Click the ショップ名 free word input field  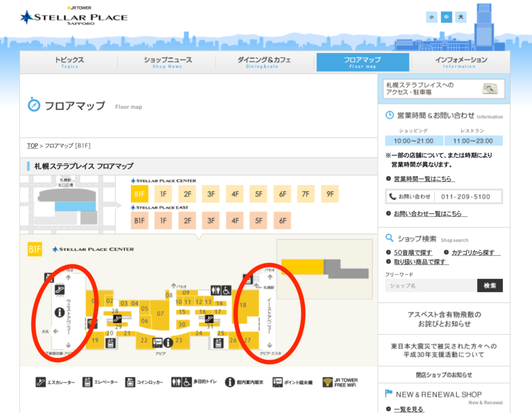pyautogui.click(x=431, y=286)
